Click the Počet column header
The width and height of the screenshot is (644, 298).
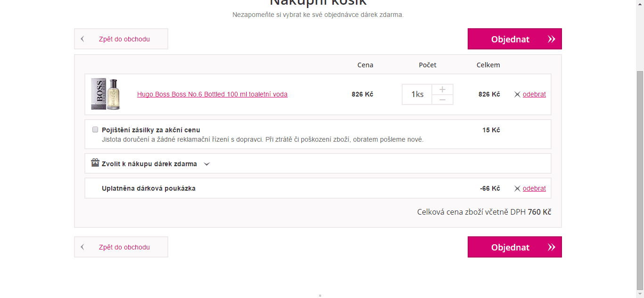[428, 65]
